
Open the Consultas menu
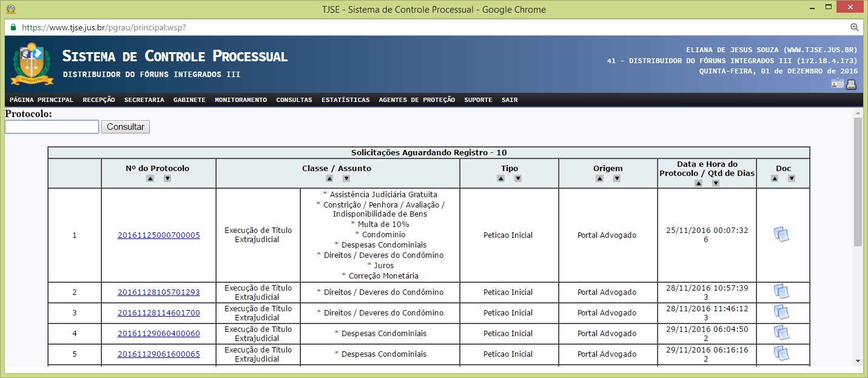pos(294,100)
